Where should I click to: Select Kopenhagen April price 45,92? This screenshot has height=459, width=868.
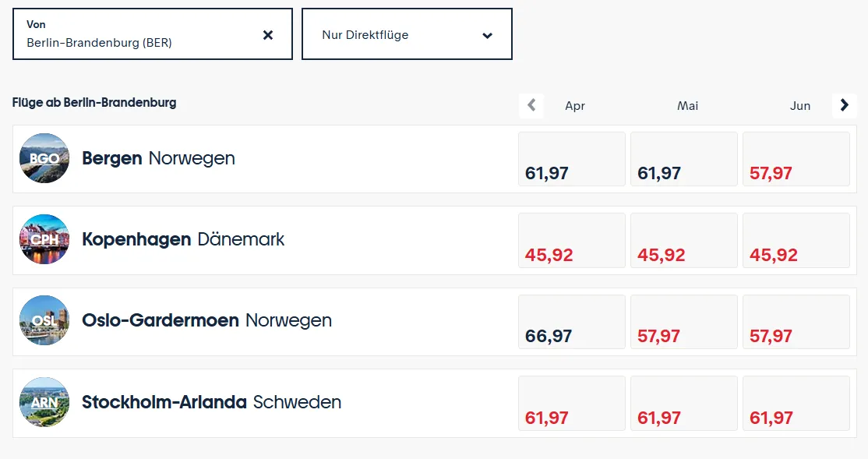(x=572, y=240)
